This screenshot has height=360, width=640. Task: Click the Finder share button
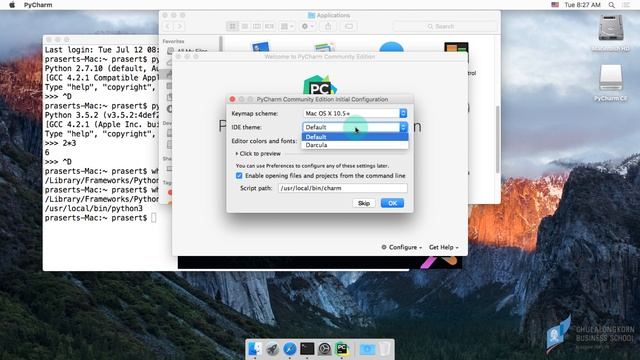click(328, 27)
